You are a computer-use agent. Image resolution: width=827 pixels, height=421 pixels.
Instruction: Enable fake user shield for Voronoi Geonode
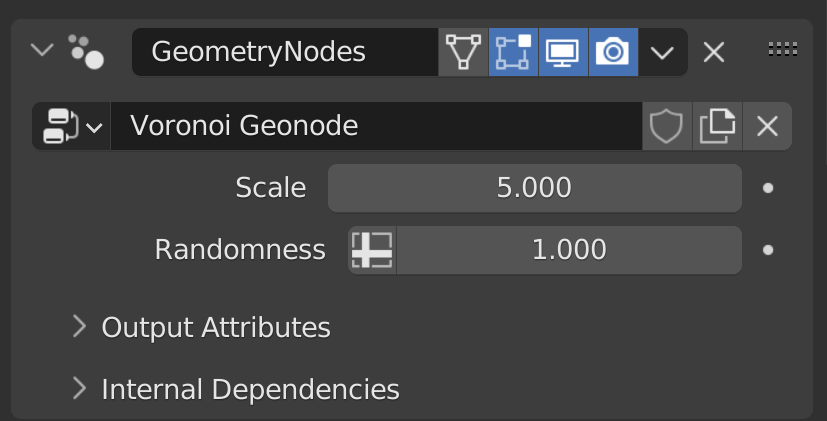(666, 127)
